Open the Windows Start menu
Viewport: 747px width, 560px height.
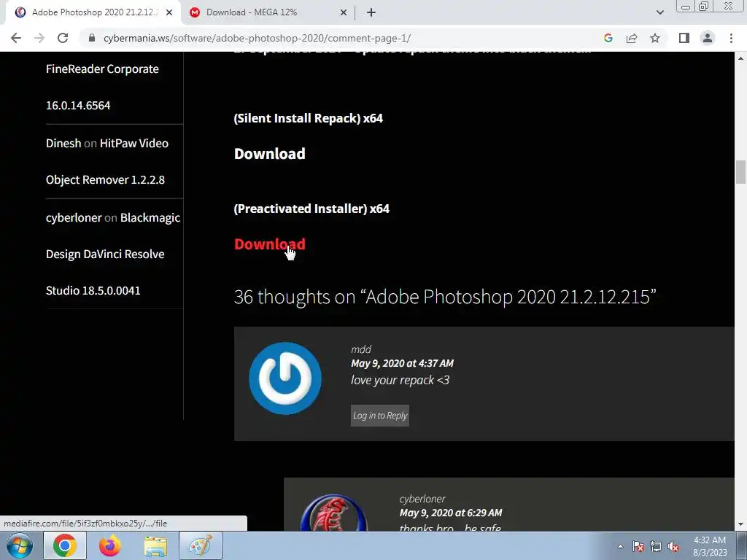(x=20, y=545)
